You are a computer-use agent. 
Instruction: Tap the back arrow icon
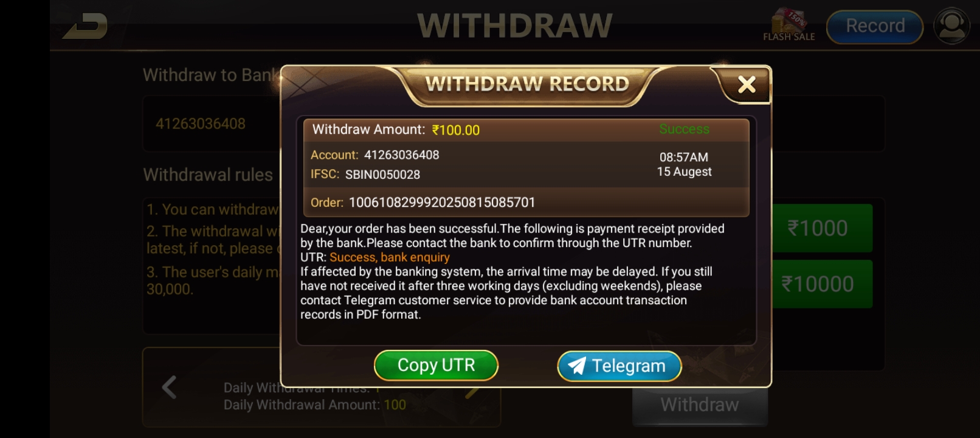pos(85,26)
